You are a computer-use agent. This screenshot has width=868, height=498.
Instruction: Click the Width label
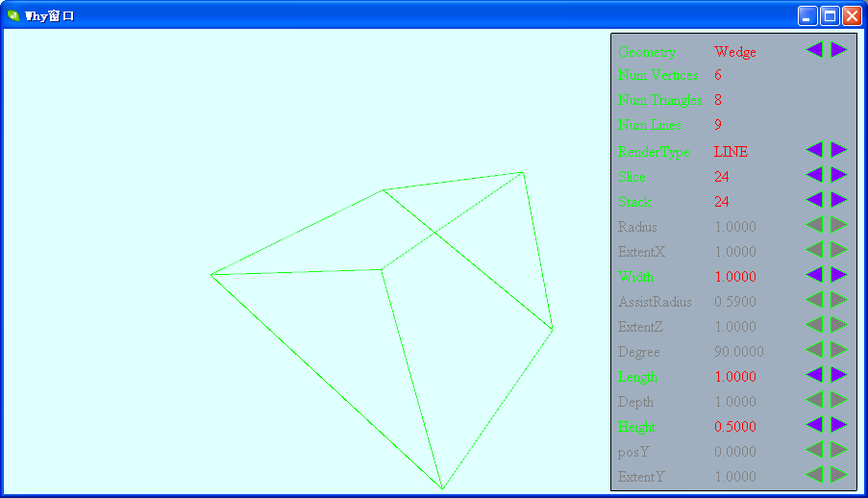point(635,277)
